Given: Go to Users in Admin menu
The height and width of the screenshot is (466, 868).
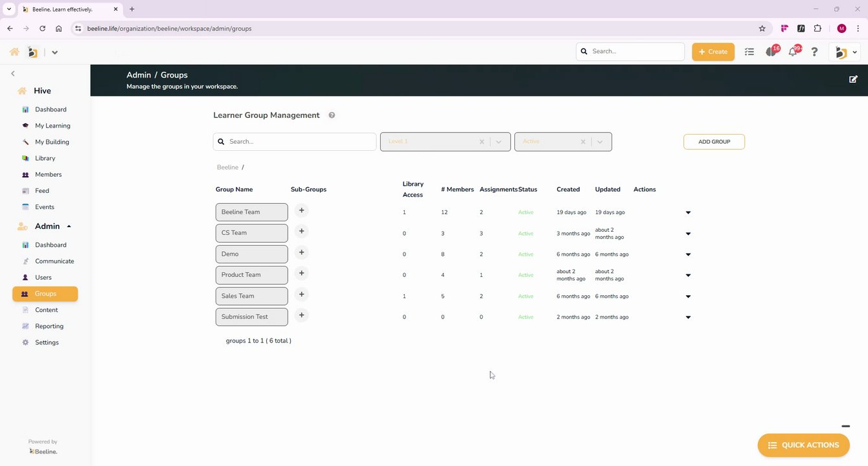Looking at the screenshot, I should point(43,277).
